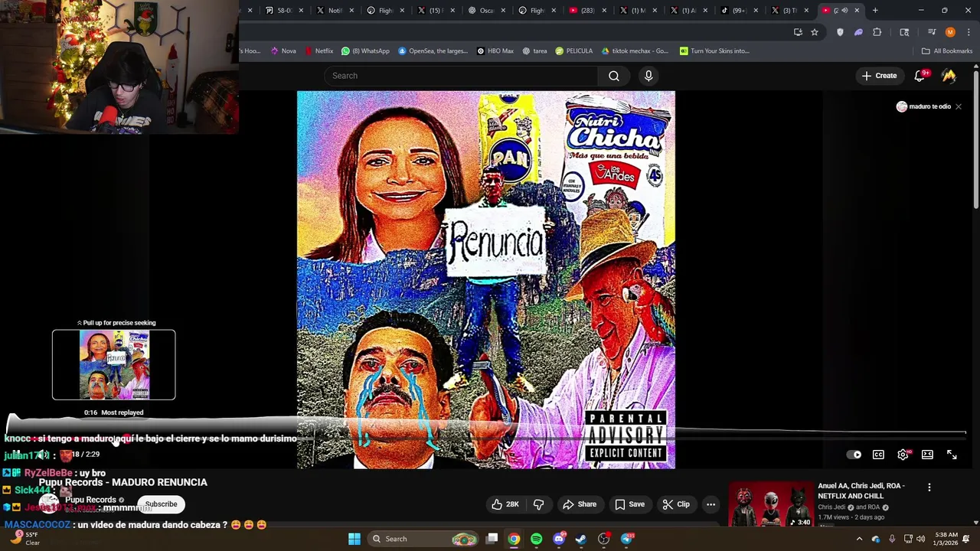Open Discord from the taskbar
Viewport: 980px width, 551px height.
point(559,539)
